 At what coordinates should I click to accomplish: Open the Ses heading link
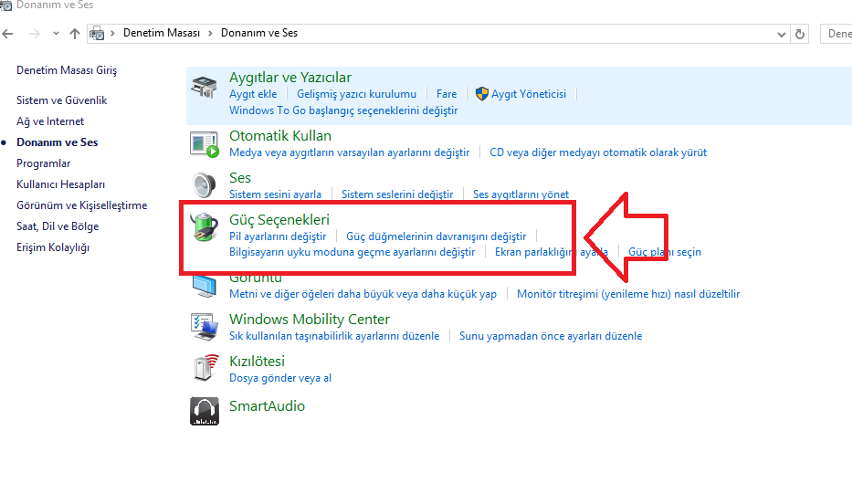pos(239,178)
